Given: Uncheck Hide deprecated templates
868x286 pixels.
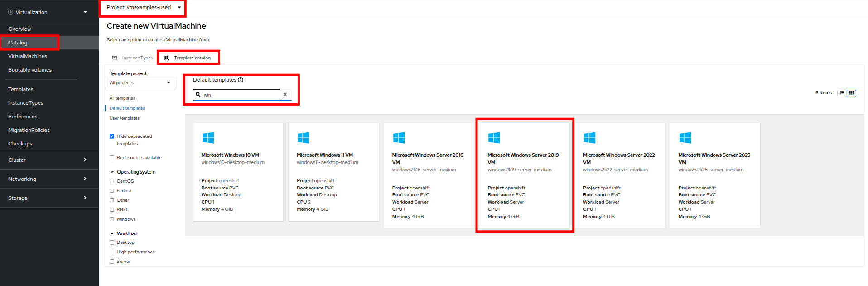Looking at the screenshot, I should [112, 136].
